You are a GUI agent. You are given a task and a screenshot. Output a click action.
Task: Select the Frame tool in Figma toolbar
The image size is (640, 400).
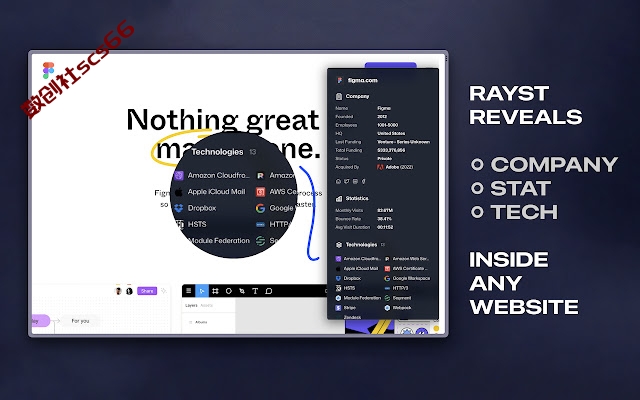216,291
